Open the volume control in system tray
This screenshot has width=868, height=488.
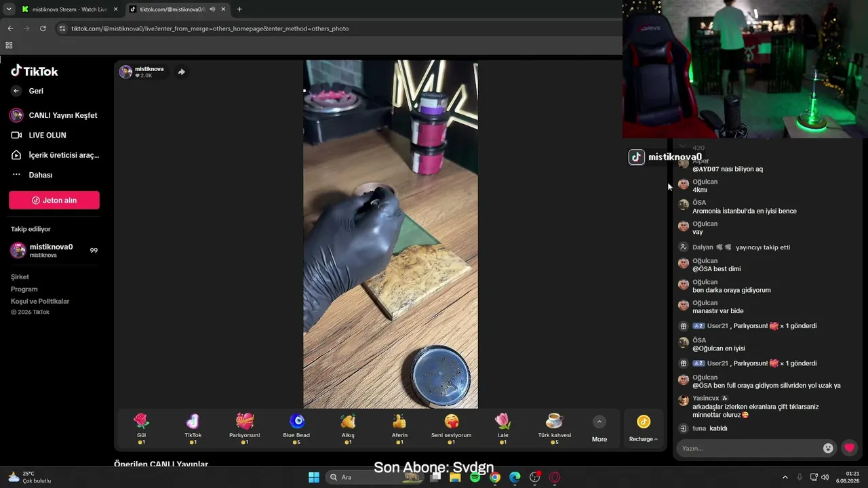[825, 477]
